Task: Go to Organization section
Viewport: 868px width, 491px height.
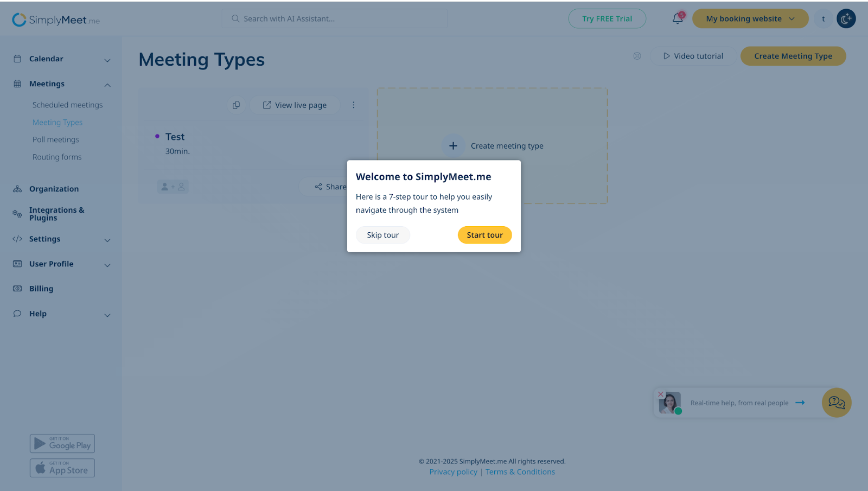Action: (x=54, y=189)
